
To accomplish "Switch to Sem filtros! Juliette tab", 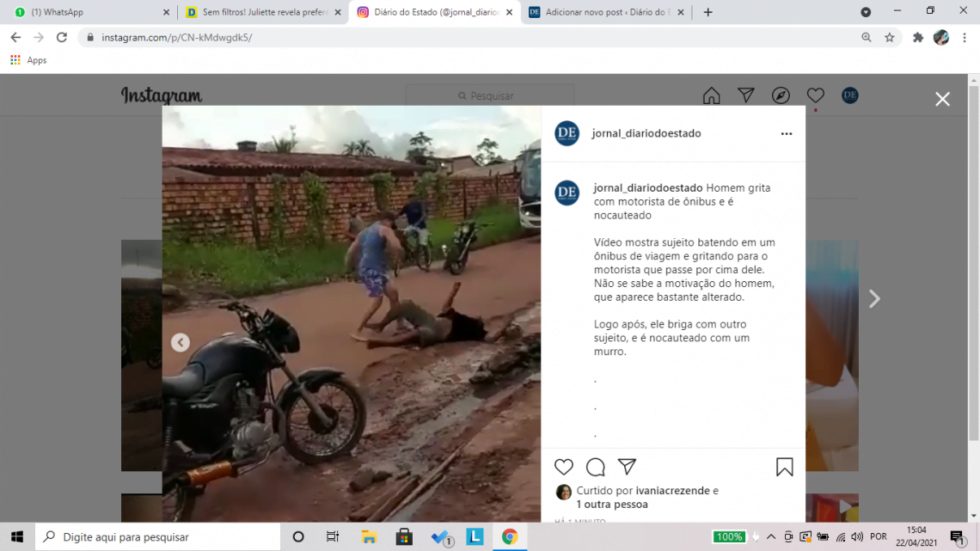I will tap(262, 12).
